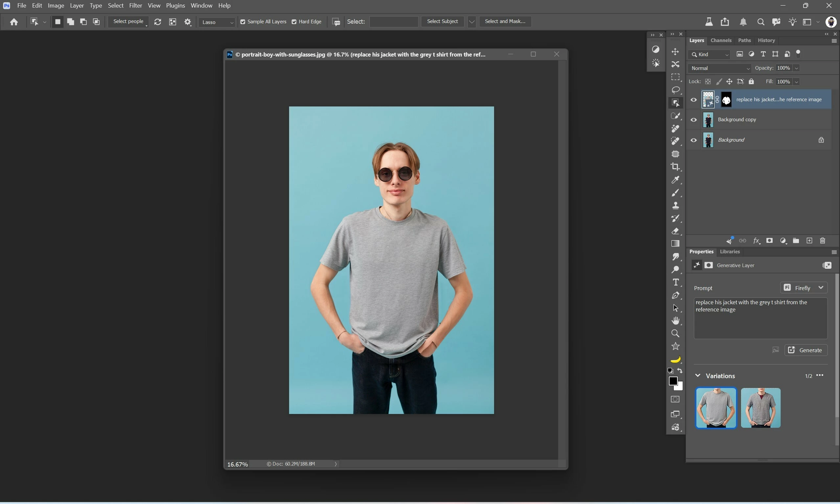The image size is (840, 504).
Task: Swap foreground and background colors
Action: click(680, 371)
